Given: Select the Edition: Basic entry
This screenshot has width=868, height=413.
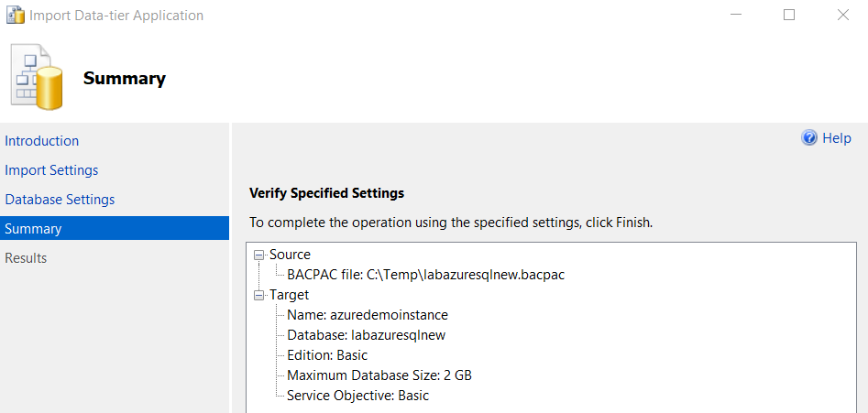Looking at the screenshot, I should (327, 355).
